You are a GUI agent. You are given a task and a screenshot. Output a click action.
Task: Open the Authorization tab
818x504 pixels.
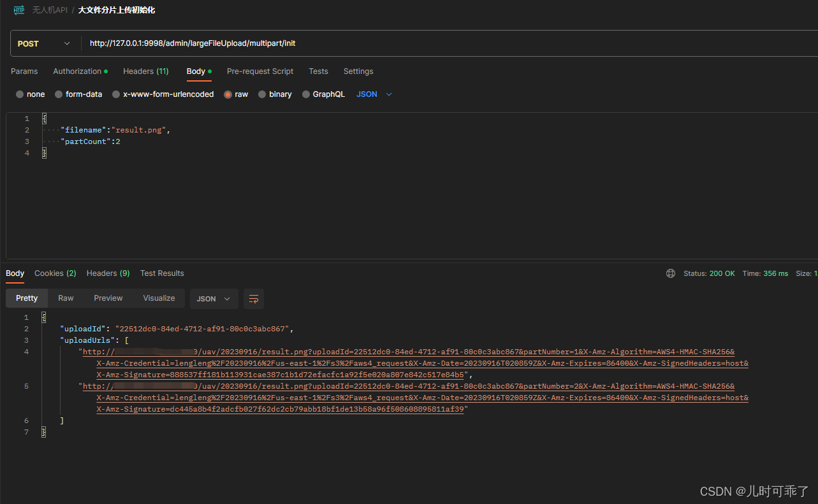point(78,71)
